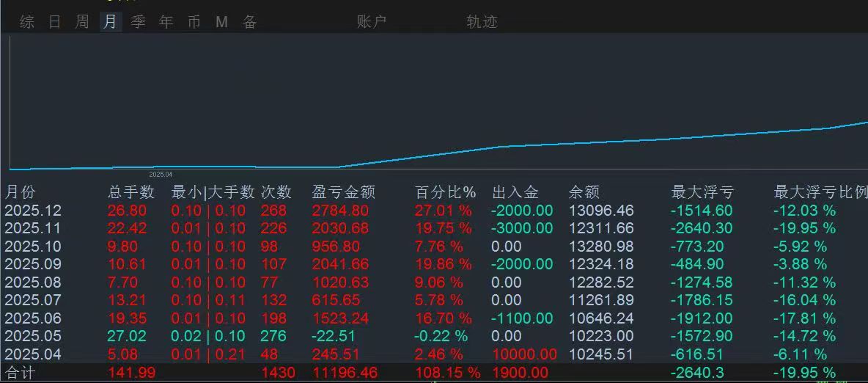Select the 币 currency tab

194,22
